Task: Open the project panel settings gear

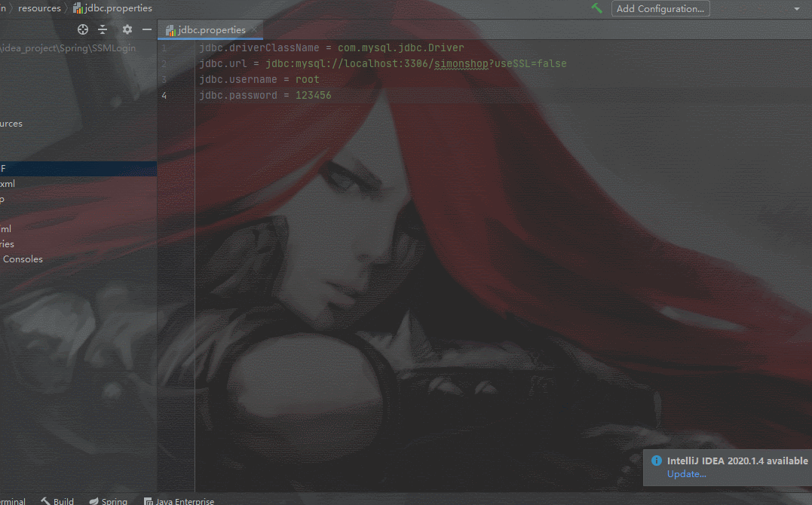Action: [x=127, y=29]
